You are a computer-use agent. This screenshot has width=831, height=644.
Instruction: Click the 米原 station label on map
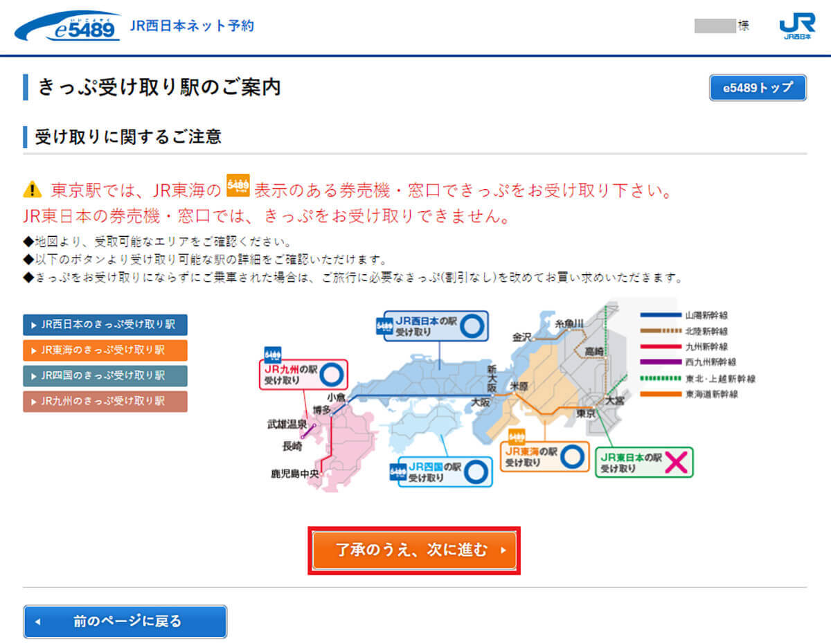pos(519,385)
